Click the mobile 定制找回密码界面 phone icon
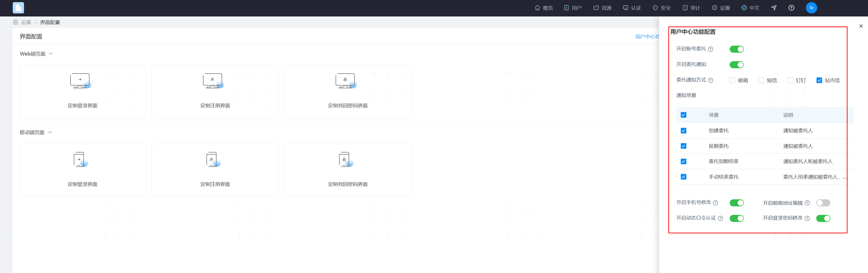 (x=346, y=159)
